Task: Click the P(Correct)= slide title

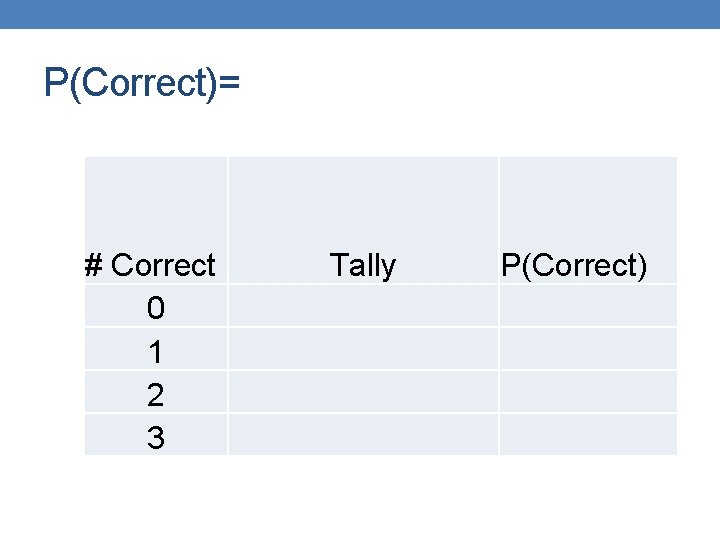Action: coord(142,83)
